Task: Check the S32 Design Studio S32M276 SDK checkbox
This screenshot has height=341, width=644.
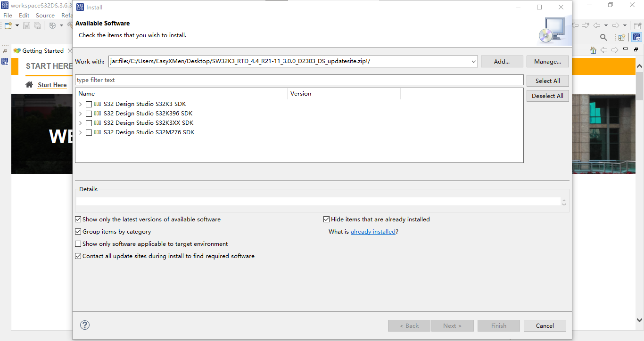Action: point(89,133)
